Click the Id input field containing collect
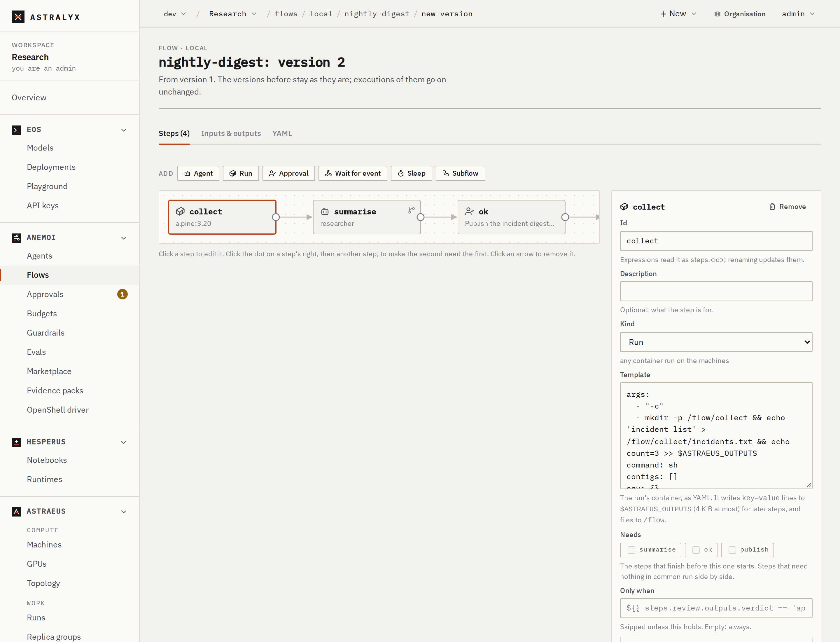The image size is (840, 642). [716, 241]
